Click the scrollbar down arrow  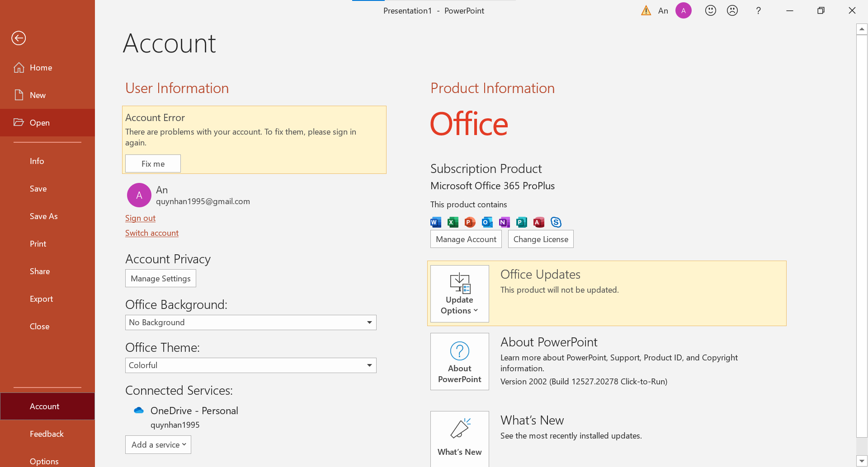coord(862,461)
